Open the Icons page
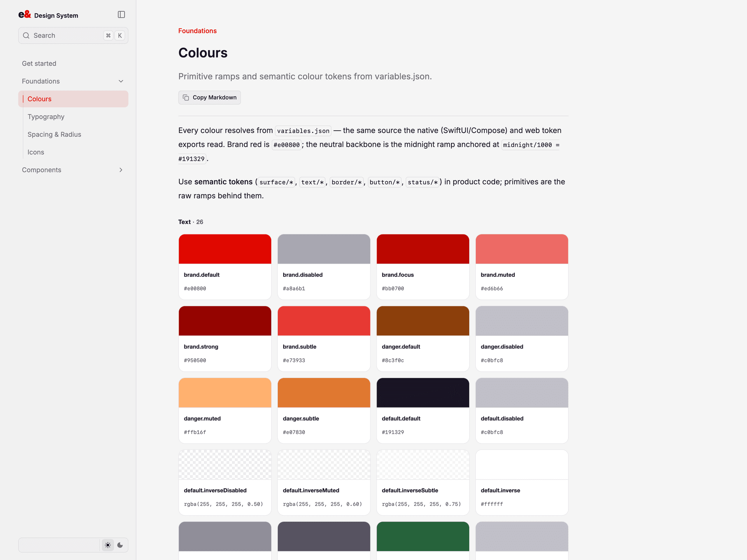The image size is (747, 560). click(x=36, y=152)
